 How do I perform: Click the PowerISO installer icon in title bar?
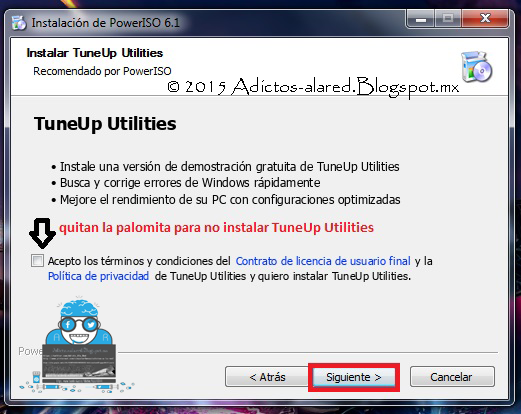pyautogui.click(x=19, y=23)
